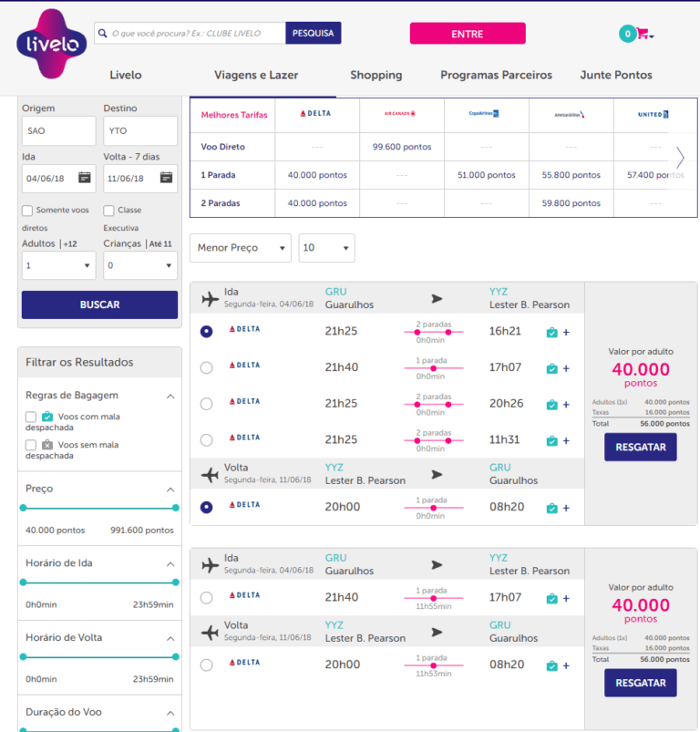The height and width of the screenshot is (732, 700).
Task: Open the Ida date calendar icon
Action: pyautogui.click(x=84, y=178)
